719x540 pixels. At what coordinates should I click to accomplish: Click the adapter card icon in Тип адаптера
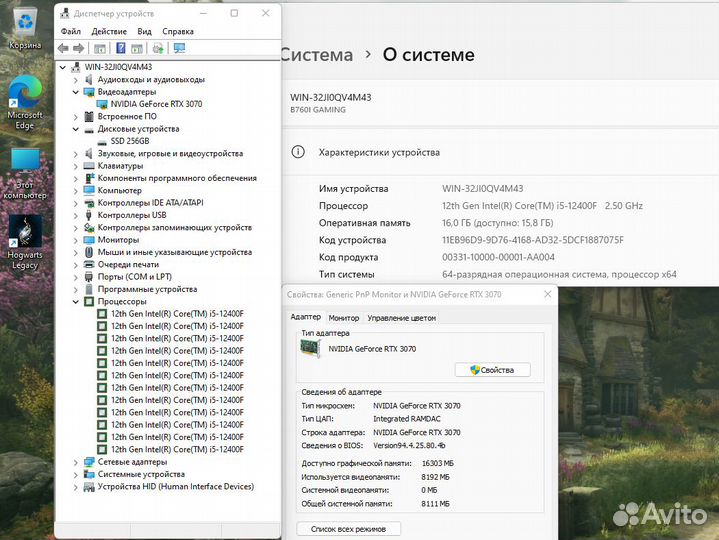(310, 348)
